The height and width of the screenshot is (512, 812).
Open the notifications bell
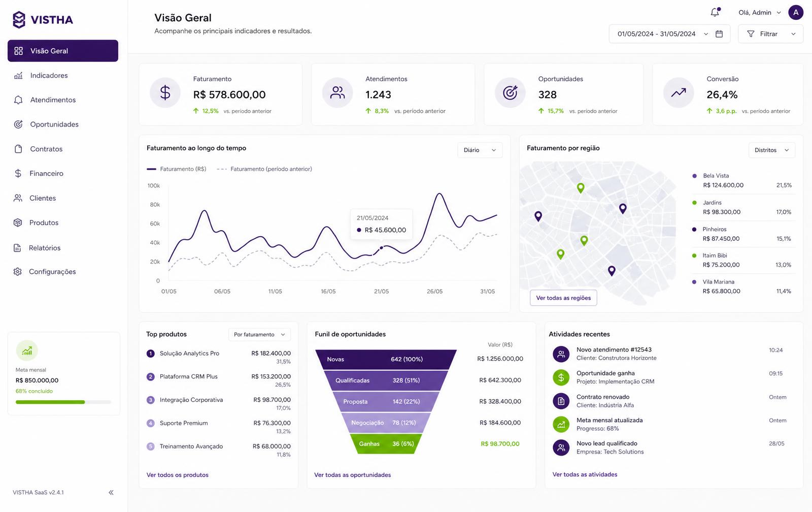click(x=715, y=12)
